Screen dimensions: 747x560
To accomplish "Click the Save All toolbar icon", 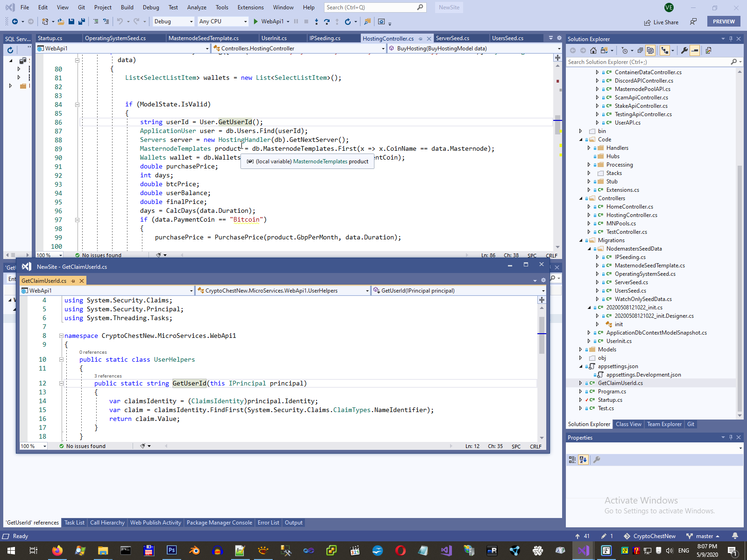I will (x=82, y=21).
